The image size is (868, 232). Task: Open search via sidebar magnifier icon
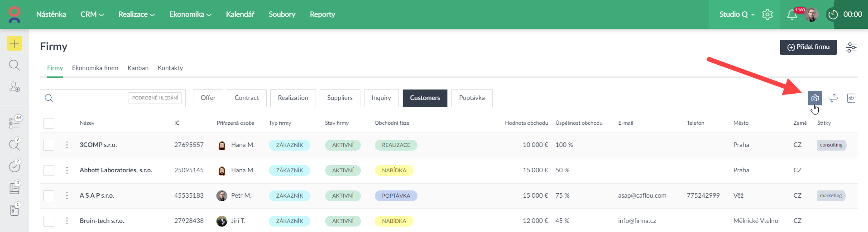pyautogui.click(x=14, y=65)
